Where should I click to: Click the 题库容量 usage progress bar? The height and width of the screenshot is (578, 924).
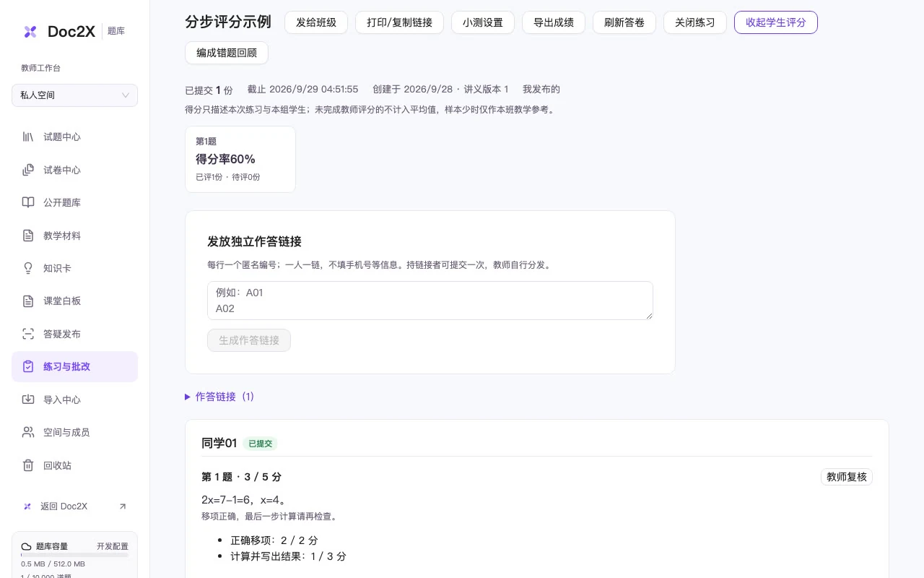[x=74, y=555]
